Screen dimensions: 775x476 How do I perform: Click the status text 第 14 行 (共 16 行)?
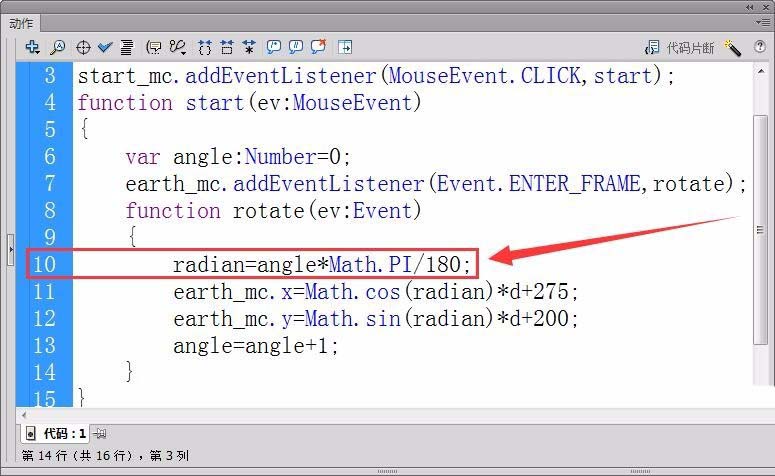[x=77, y=455]
